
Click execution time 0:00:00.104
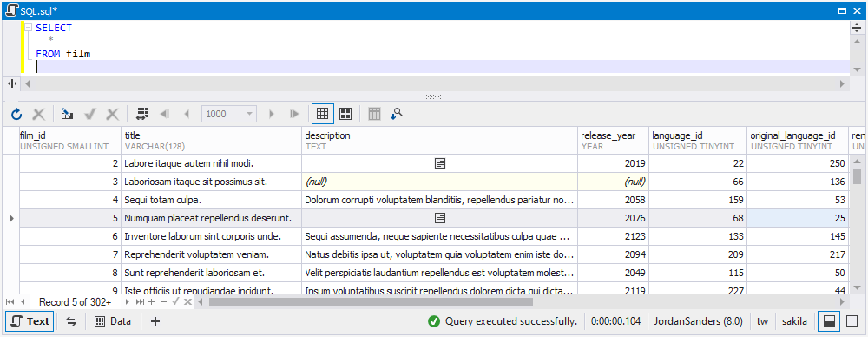coord(615,321)
